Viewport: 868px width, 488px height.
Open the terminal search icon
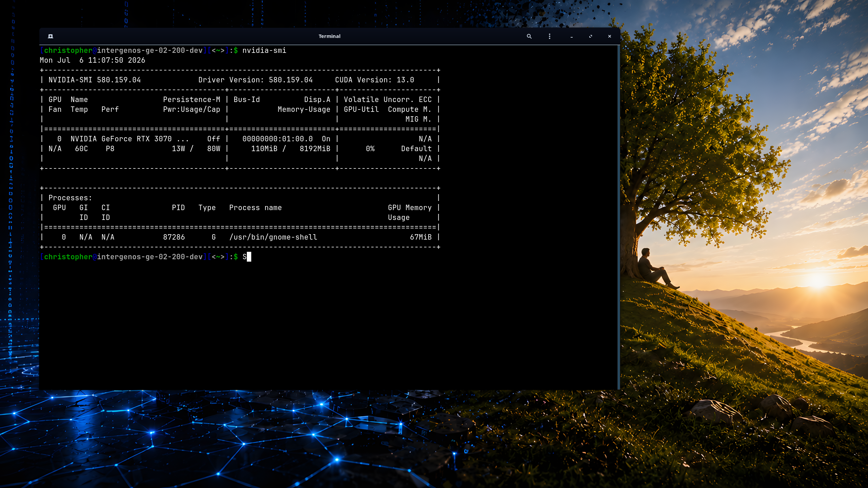tap(529, 36)
